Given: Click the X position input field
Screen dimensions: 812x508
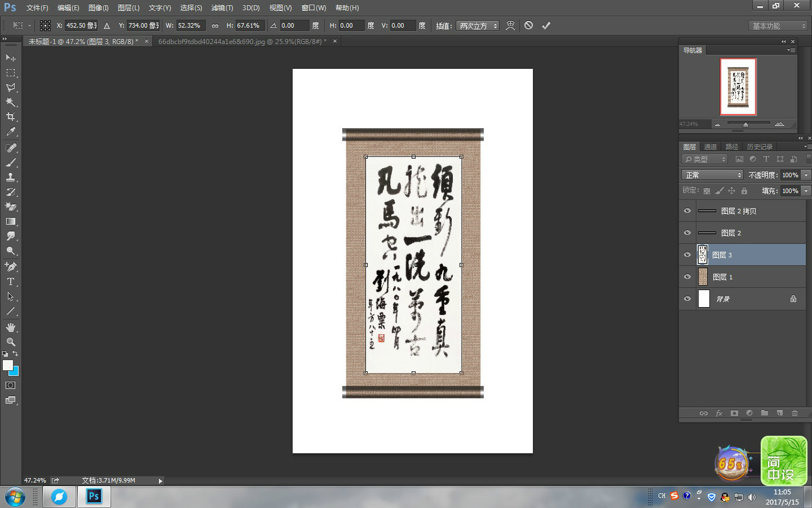Looking at the screenshot, I should pyautogui.click(x=81, y=25).
